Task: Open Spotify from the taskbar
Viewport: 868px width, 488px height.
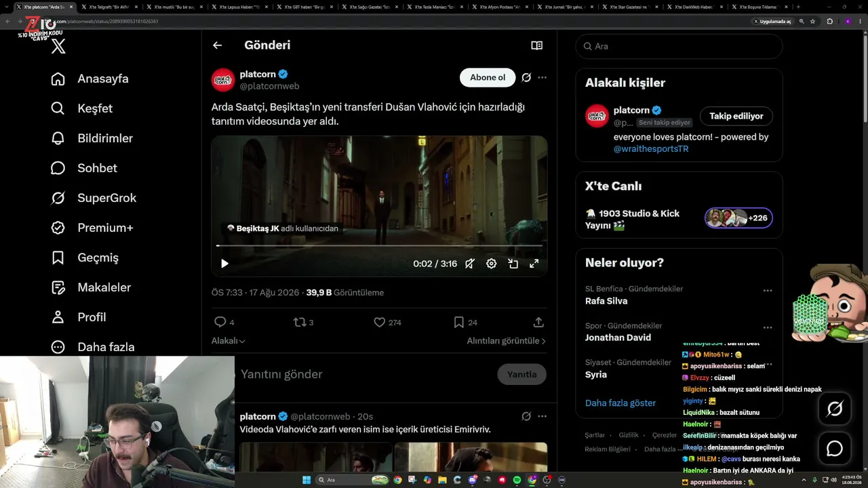Action: (x=517, y=480)
